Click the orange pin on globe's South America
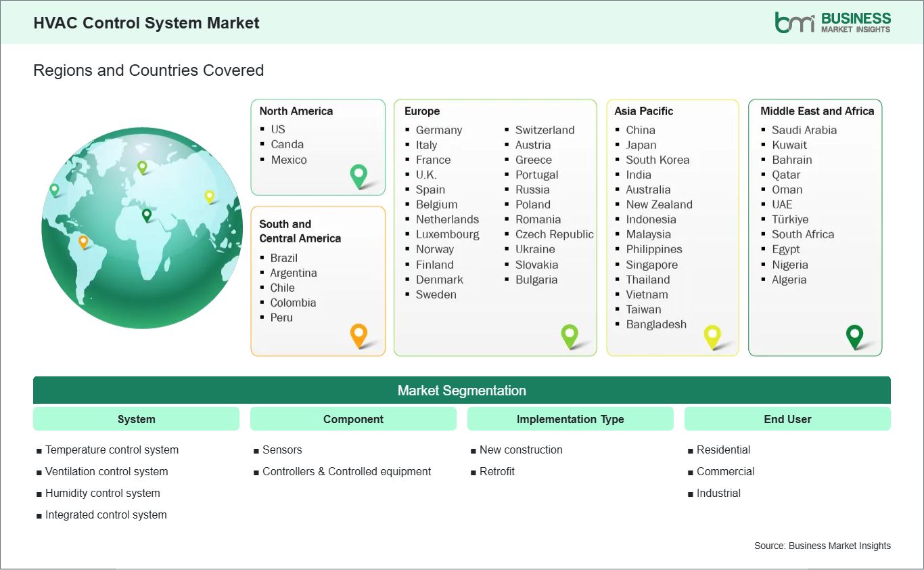The height and width of the screenshot is (570, 924). pos(83,240)
